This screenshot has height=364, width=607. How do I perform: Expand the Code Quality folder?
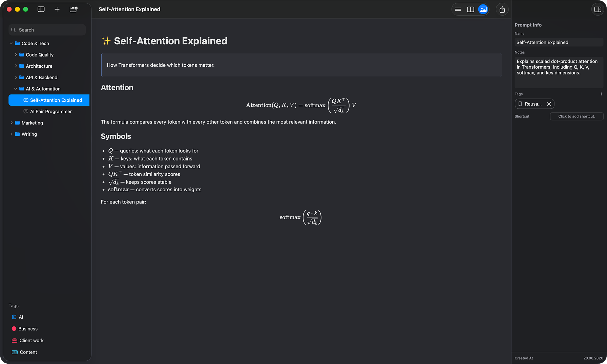coord(16,55)
